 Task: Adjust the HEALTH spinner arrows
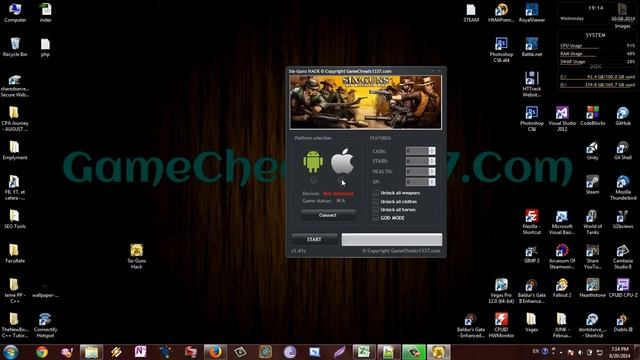click(x=432, y=171)
